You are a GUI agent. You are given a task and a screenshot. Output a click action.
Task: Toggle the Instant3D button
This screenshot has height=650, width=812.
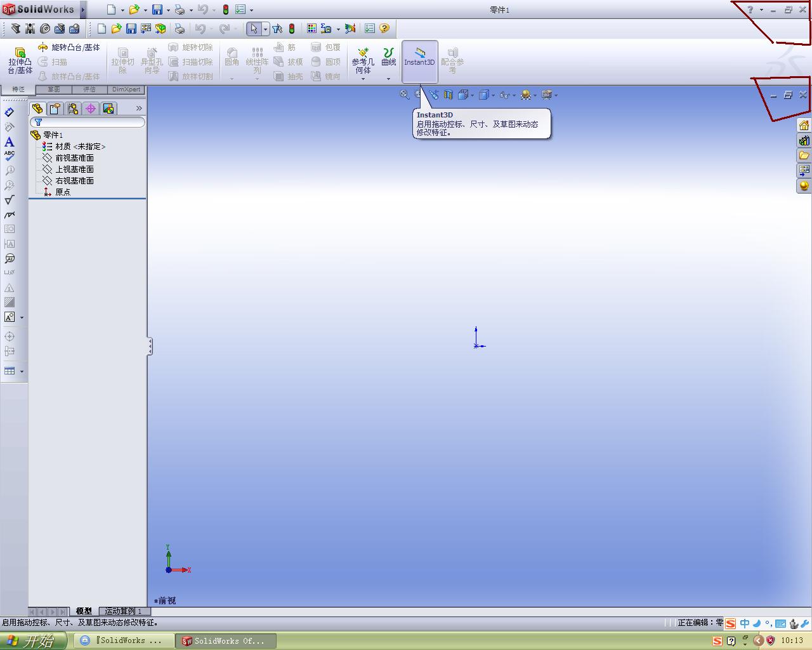[419, 61]
